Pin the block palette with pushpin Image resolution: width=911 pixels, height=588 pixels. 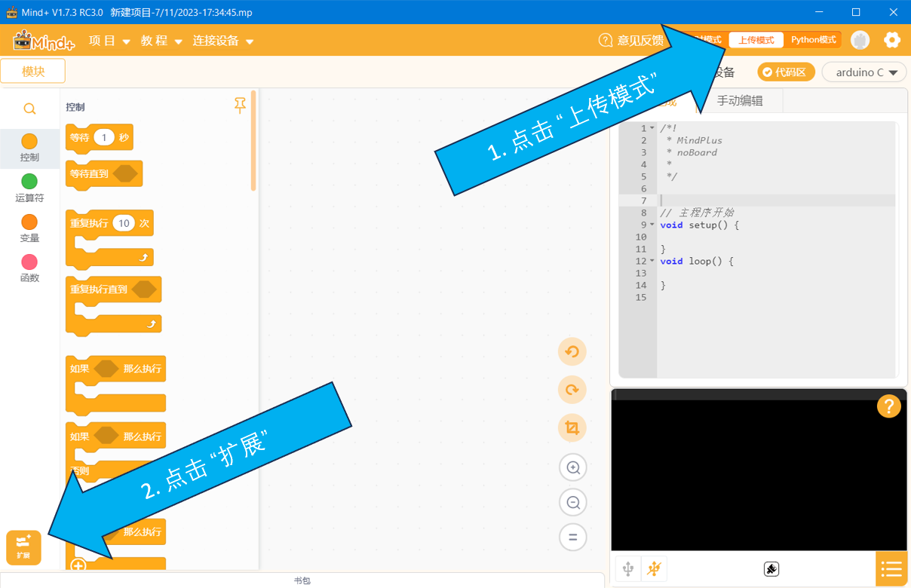tap(241, 106)
